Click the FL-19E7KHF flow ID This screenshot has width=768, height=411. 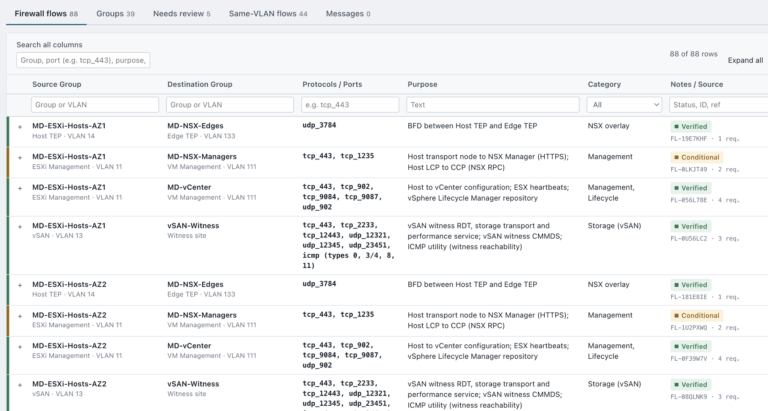tap(689, 139)
